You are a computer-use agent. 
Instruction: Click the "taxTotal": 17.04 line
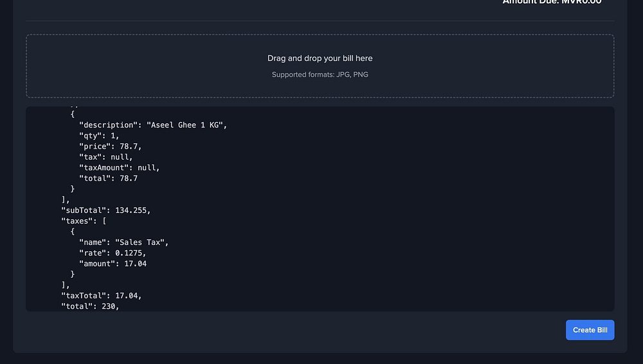pyautogui.click(x=101, y=296)
